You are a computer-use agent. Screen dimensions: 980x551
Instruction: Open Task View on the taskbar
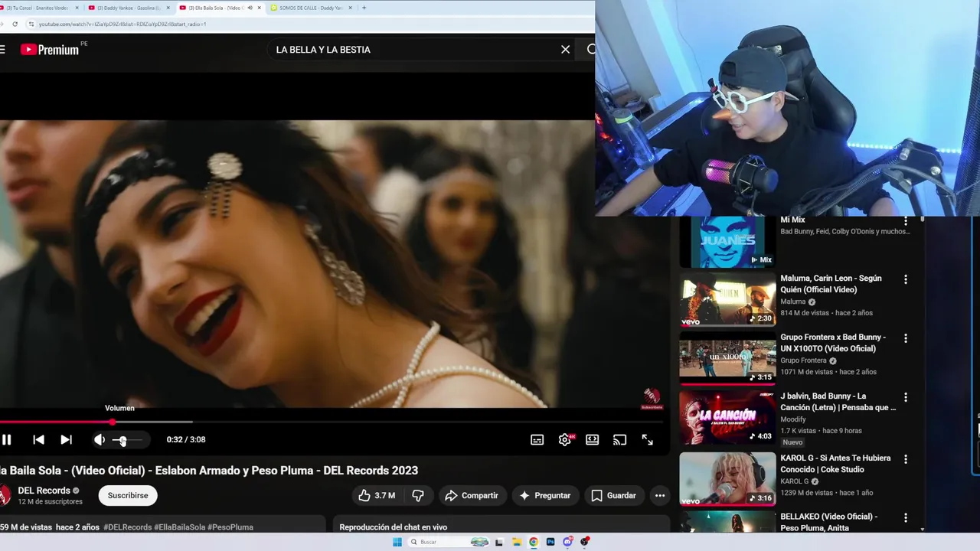(500, 542)
